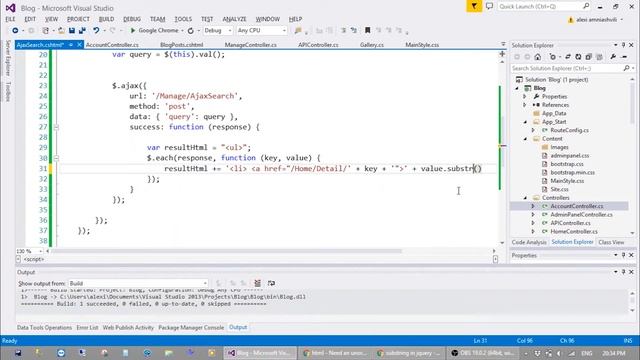Collapse the Content folder
Image resolution: width=640 pixels, height=360 pixels.
pos(525,139)
